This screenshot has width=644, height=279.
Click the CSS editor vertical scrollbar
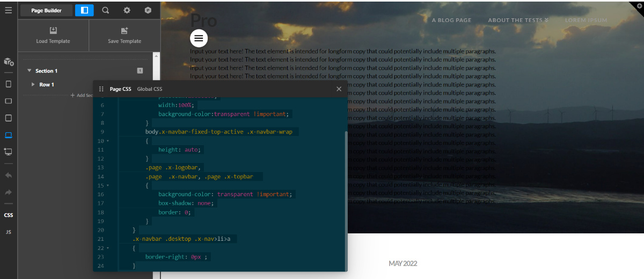point(346,199)
